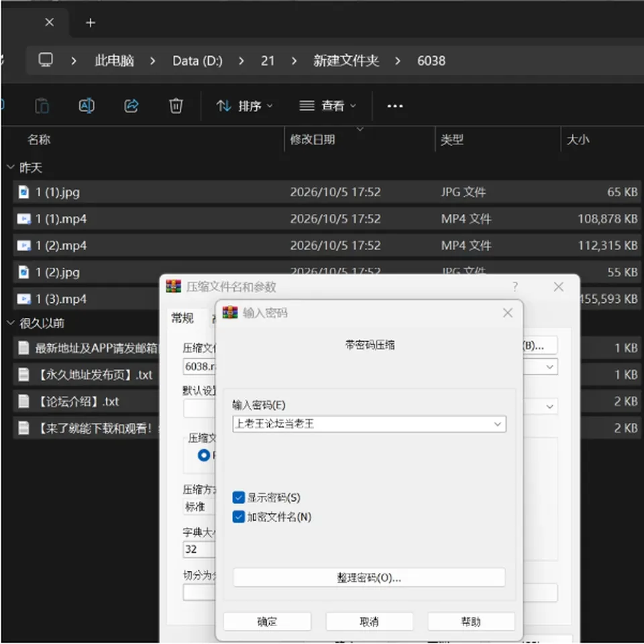Click 确定 to confirm the password
This screenshot has height=644, width=644.
(x=267, y=621)
